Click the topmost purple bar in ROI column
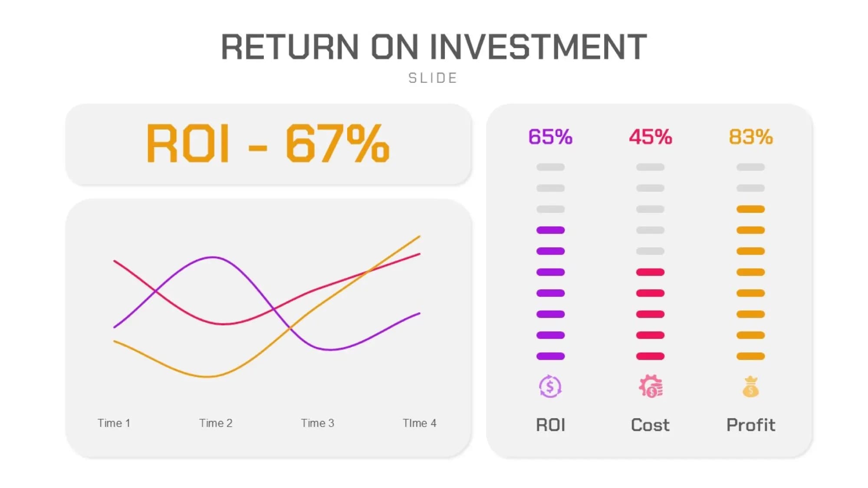Screen dimensions: 868x488 (x=550, y=230)
